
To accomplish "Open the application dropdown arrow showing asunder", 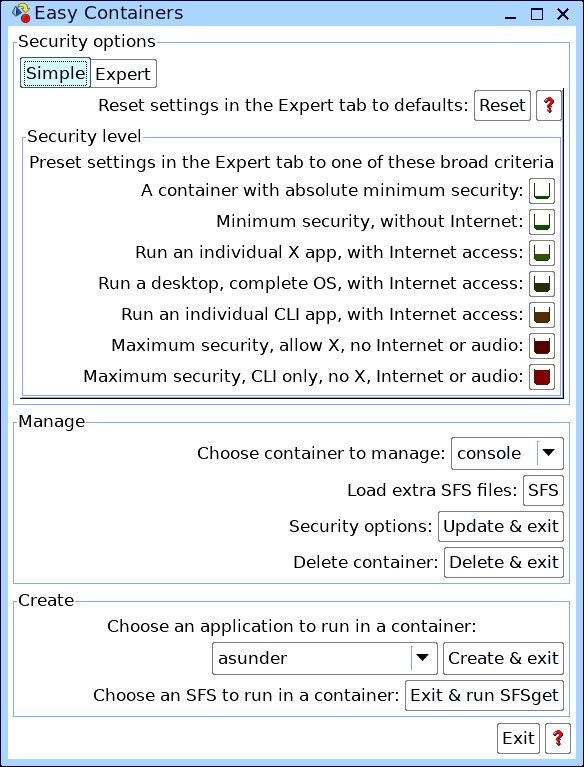I will tap(423, 658).
